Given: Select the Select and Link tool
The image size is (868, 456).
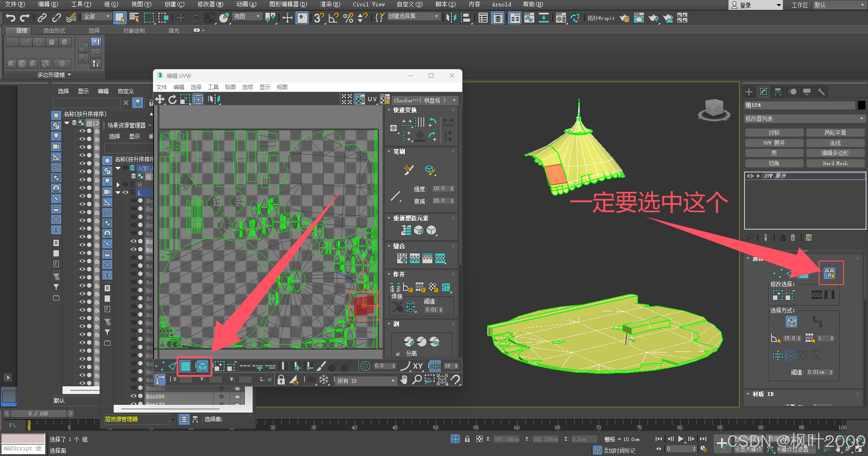Looking at the screenshot, I should (42, 18).
